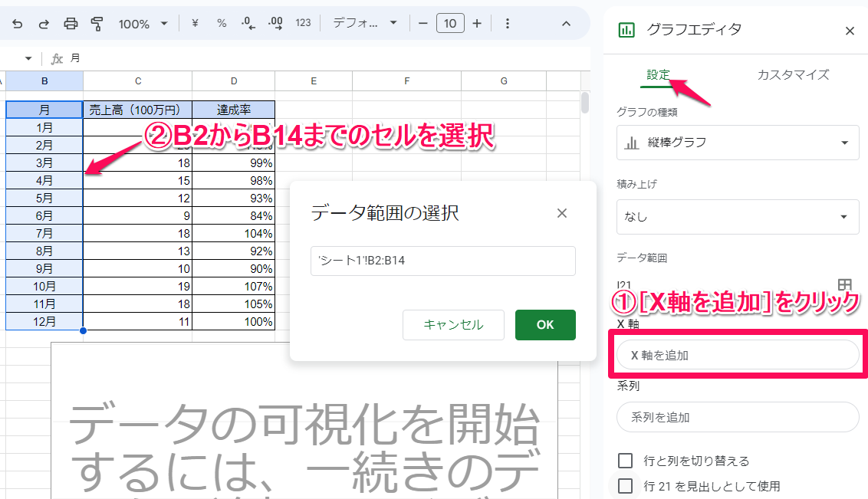868x499 pixels.
Task: Increase decimal places button
Action: [x=275, y=23]
